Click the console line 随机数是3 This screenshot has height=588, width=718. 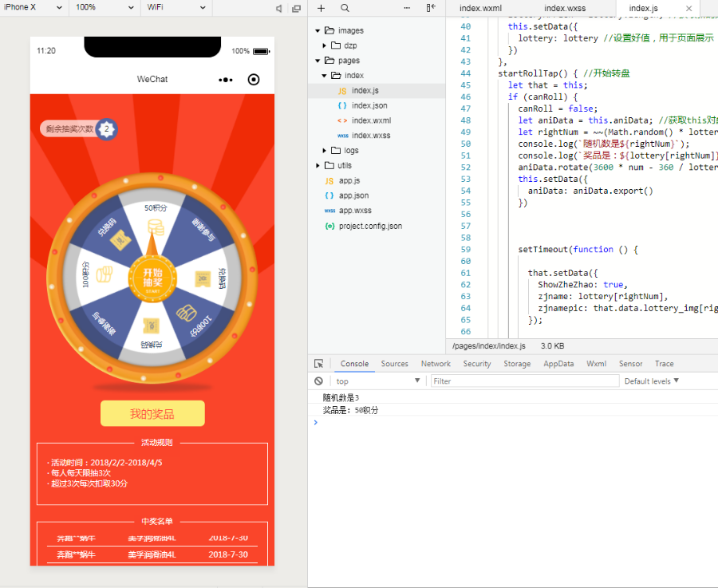(x=341, y=397)
